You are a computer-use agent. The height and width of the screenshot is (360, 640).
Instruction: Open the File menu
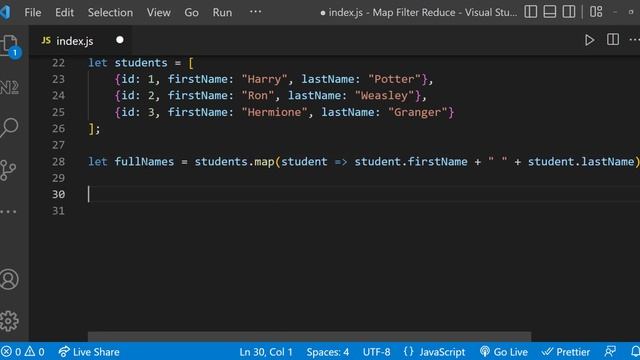(x=33, y=12)
